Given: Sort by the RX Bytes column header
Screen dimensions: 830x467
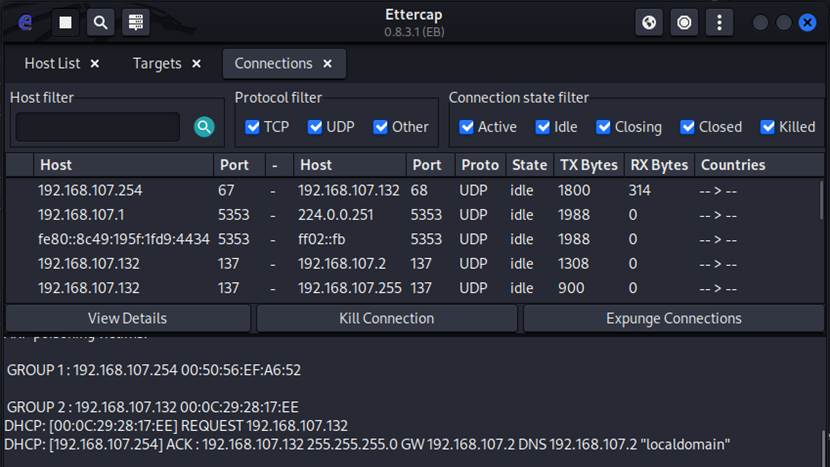Looking at the screenshot, I should pyautogui.click(x=659, y=165).
